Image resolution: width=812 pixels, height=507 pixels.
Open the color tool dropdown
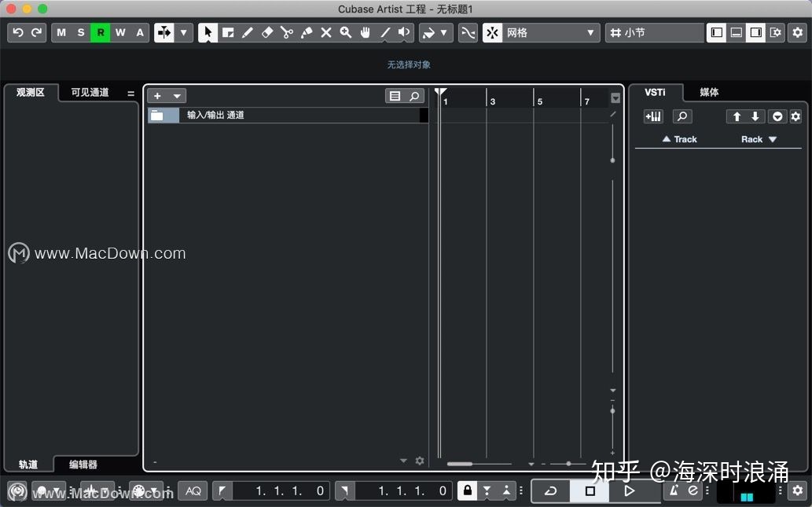tap(444, 33)
